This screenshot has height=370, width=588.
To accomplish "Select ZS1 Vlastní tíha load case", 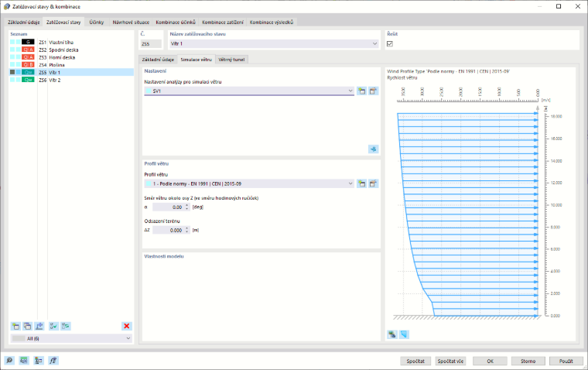I will pyautogui.click(x=71, y=42).
